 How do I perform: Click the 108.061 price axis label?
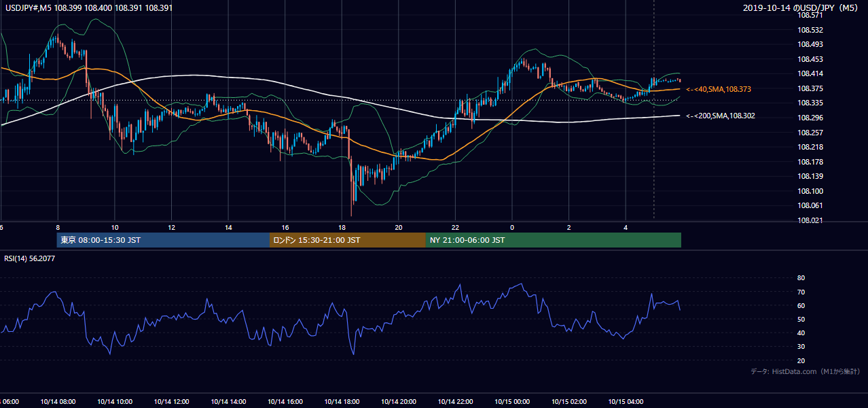pyautogui.click(x=811, y=205)
